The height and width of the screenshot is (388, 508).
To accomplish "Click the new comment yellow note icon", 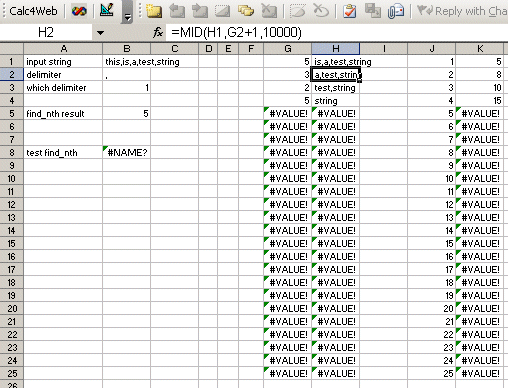I will [154, 11].
